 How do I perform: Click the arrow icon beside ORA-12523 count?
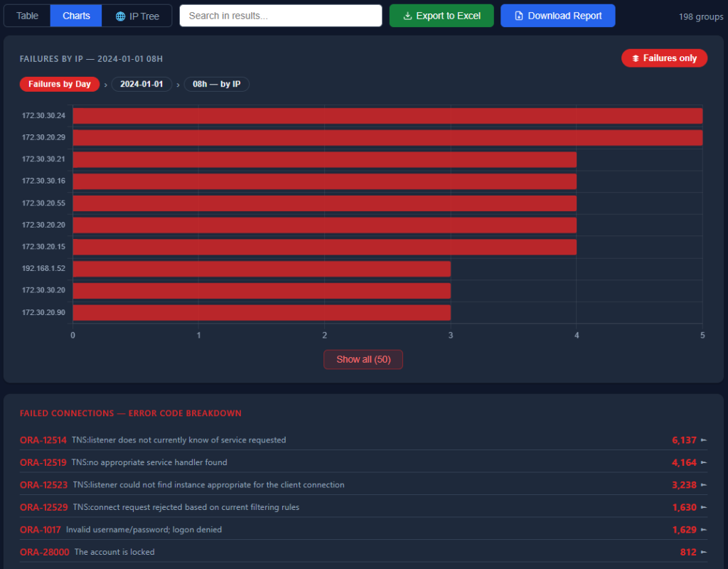(704, 485)
